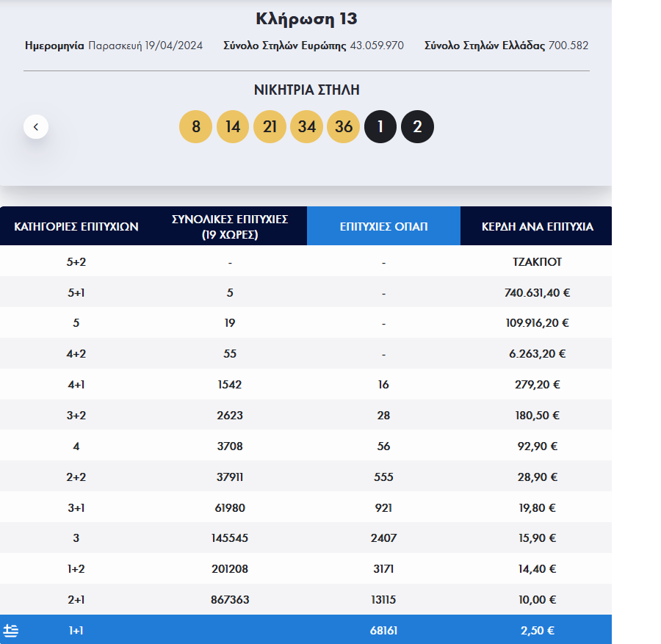Click the yellow winning ball number 14

[233, 127]
